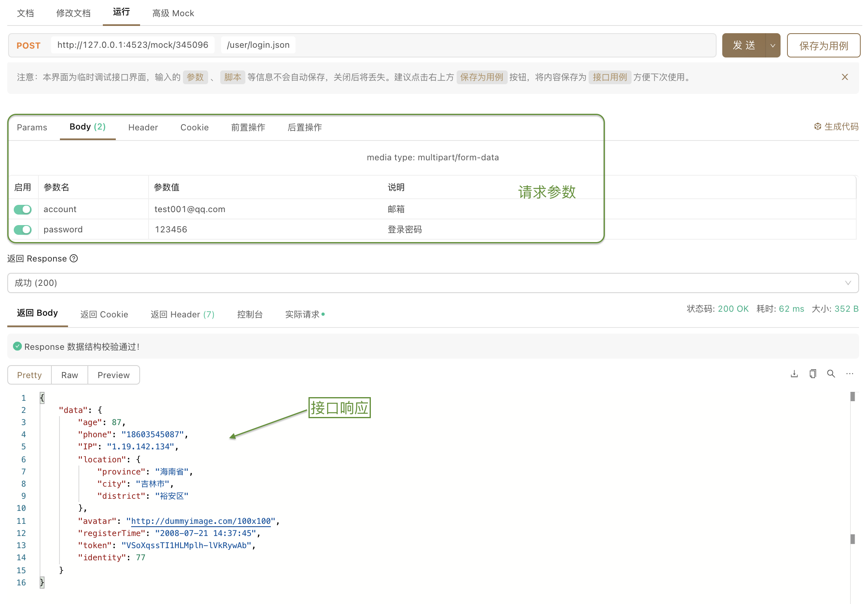Click the password parameter name cell

(x=94, y=230)
